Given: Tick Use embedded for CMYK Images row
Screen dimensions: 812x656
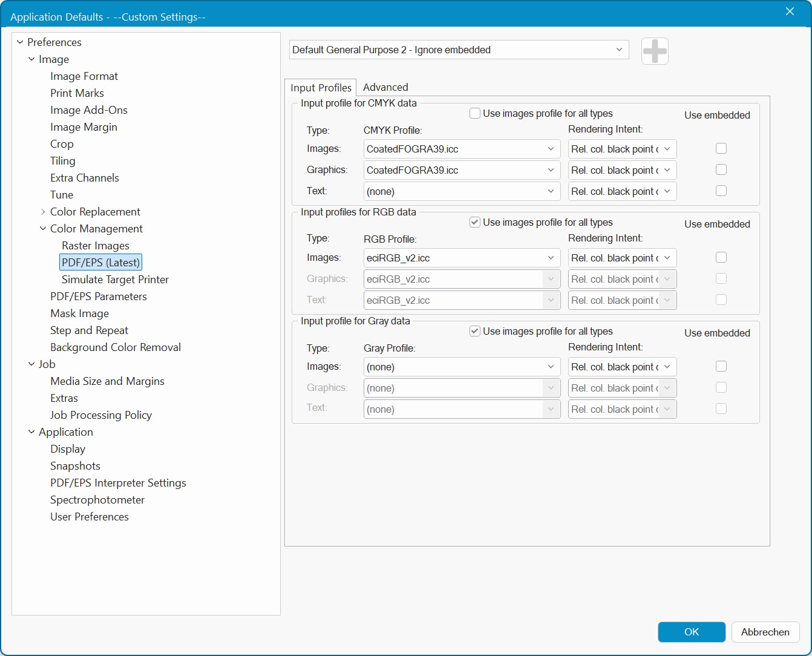Looking at the screenshot, I should 721,149.
